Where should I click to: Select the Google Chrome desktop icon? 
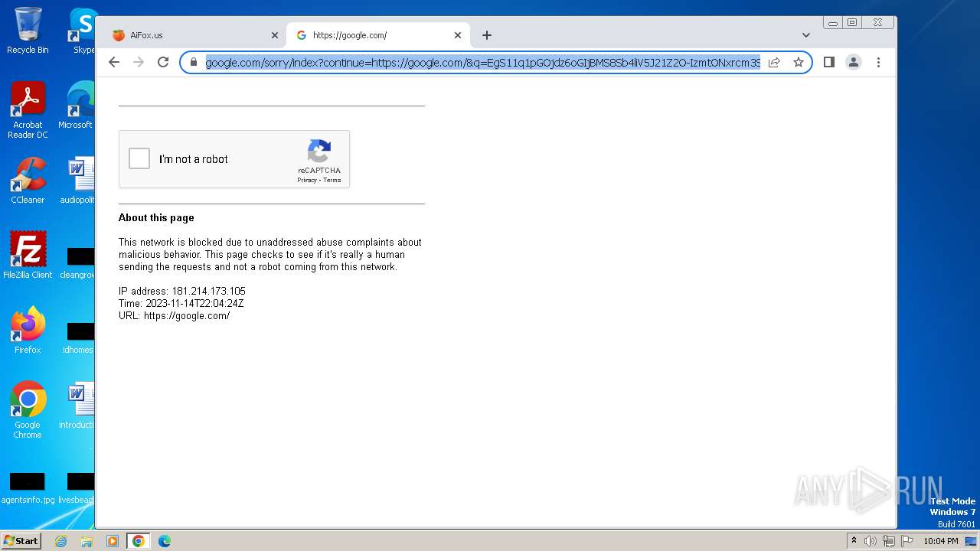point(28,410)
